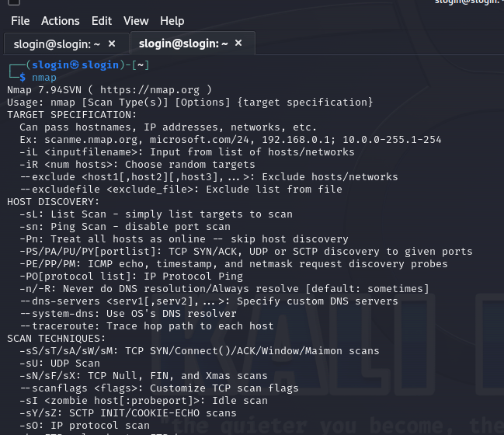Click the terminal window icon at top-left
Image resolution: width=504 pixels, height=435 pixels.
point(13,2)
